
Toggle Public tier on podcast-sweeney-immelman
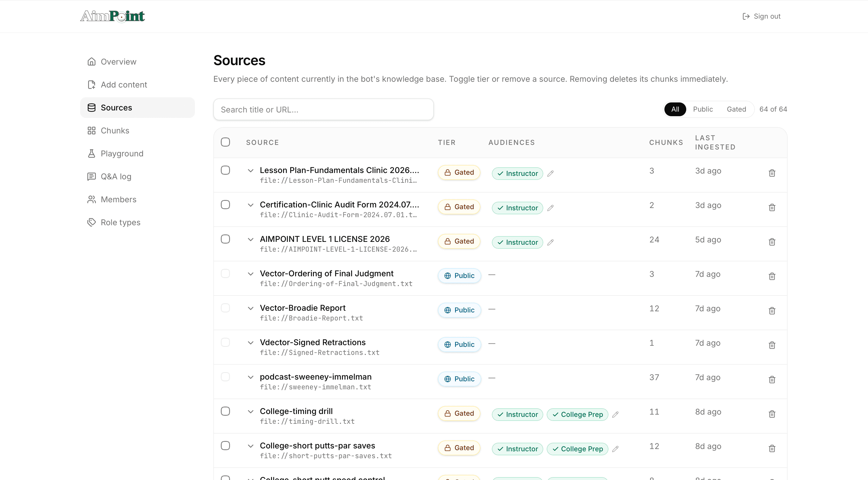coord(459,379)
